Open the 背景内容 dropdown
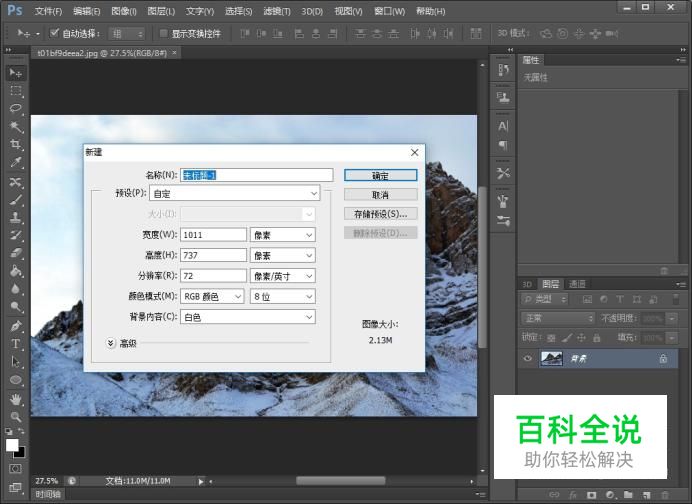 point(248,317)
